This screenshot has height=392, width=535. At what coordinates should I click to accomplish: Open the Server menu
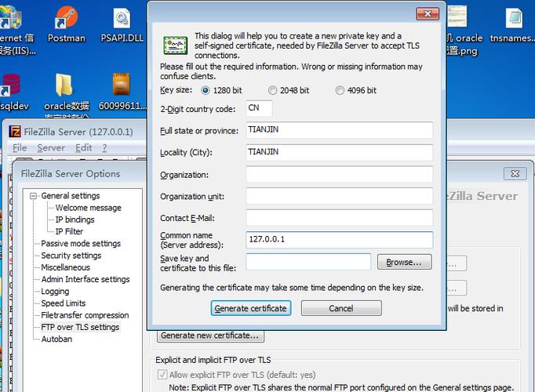click(x=51, y=147)
